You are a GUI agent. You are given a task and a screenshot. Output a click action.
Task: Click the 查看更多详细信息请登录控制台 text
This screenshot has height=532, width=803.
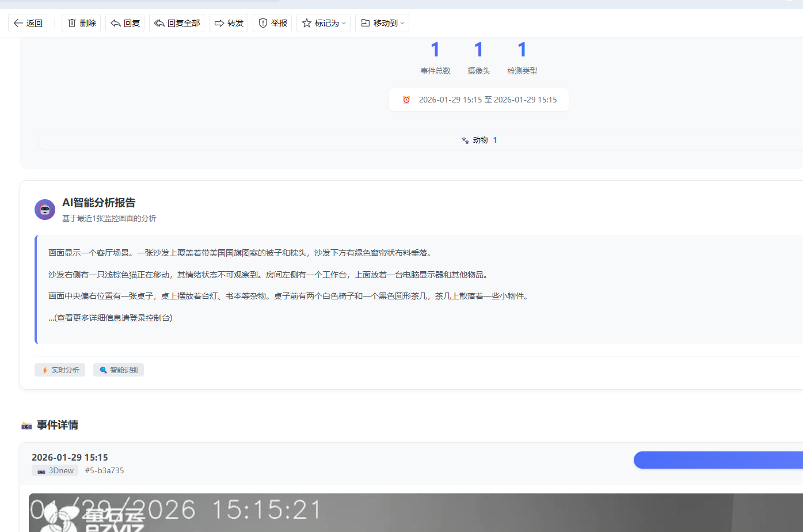[x=111, y=318]
